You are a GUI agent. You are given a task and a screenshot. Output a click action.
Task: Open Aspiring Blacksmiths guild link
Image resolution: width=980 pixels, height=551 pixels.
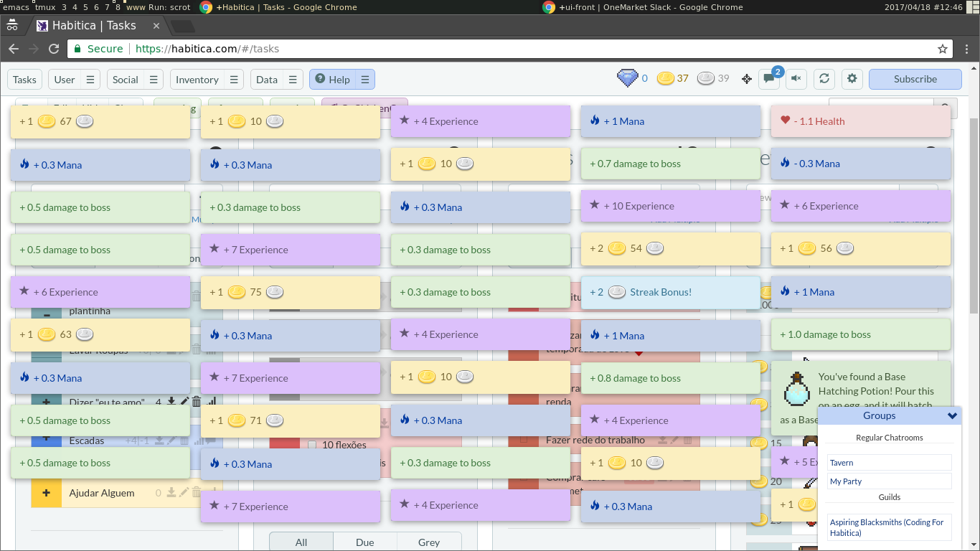coord(889,527)
